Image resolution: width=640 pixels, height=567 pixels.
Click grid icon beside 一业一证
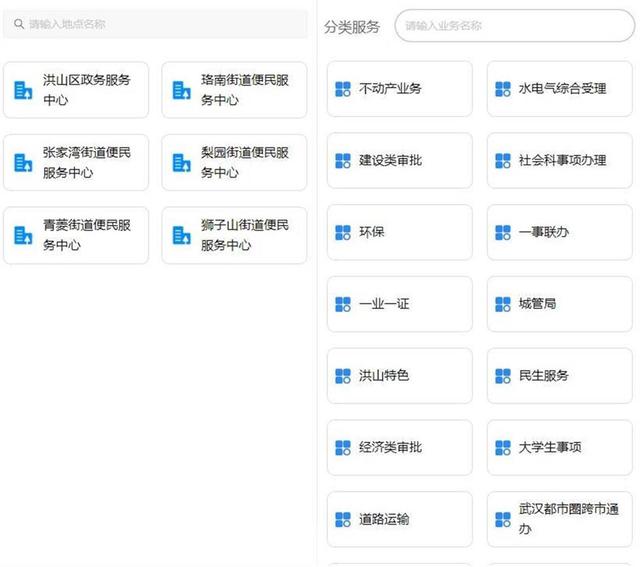point(343,304)
